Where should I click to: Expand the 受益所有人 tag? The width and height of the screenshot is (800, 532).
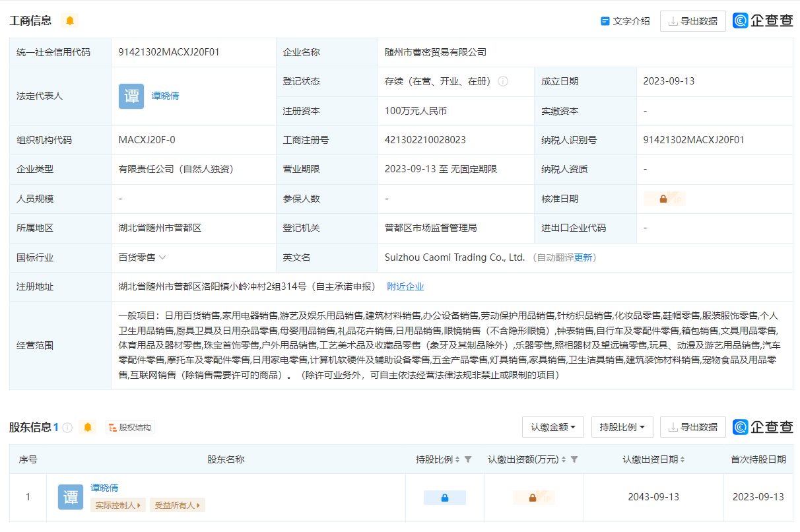tap(177, 506)
